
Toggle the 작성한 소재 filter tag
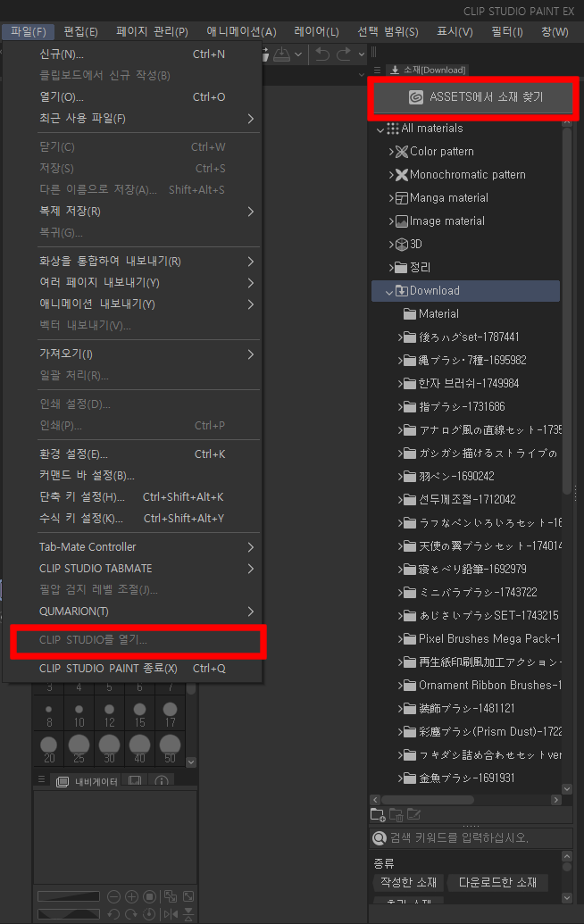pyautogui.click(x=408, y=882)
